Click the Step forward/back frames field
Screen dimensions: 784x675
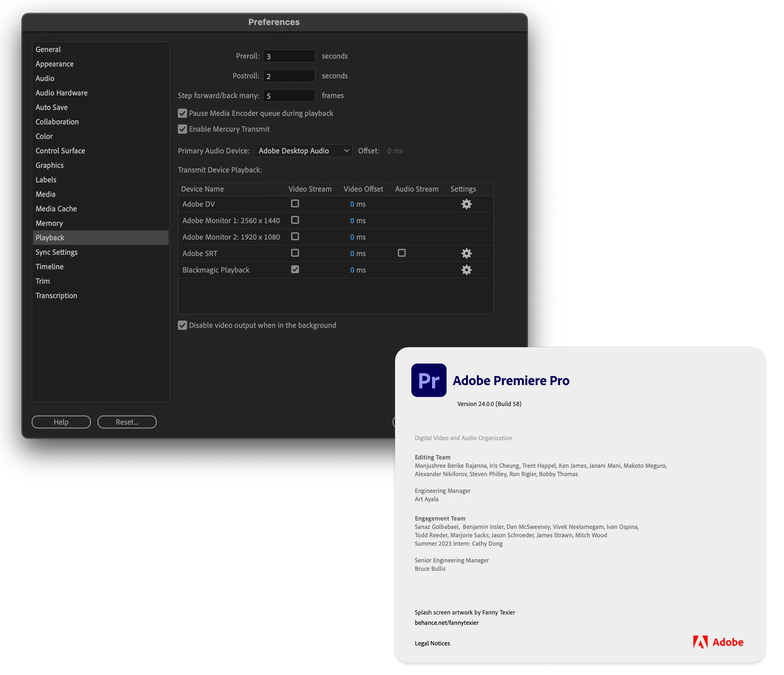tap(289, 95)
